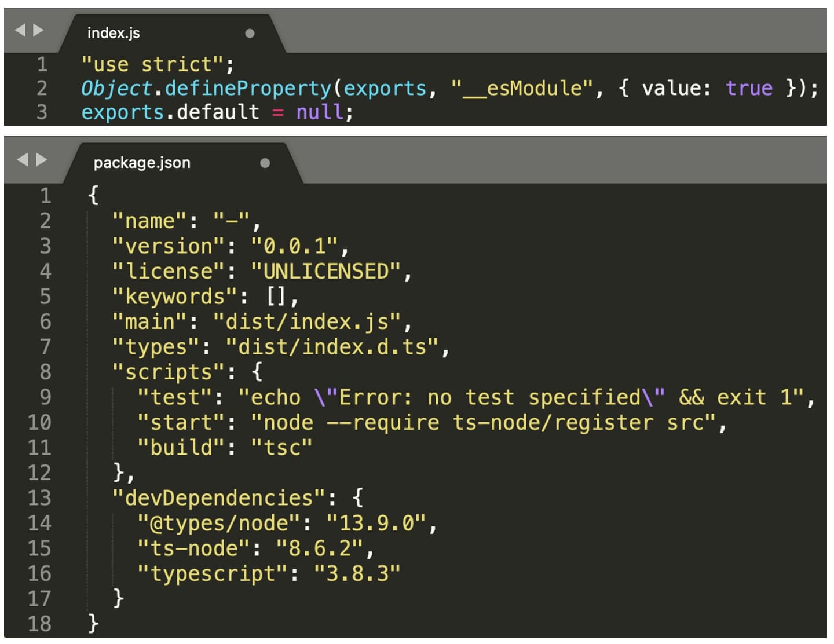Click the "3.8.3" version value
834x644 pixels.
coord(357,574)
